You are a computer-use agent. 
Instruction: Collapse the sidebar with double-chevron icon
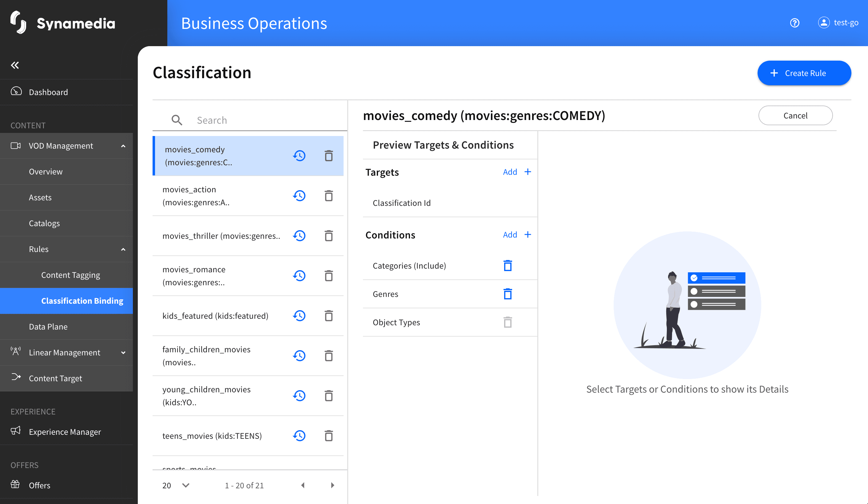pos(15,65)
